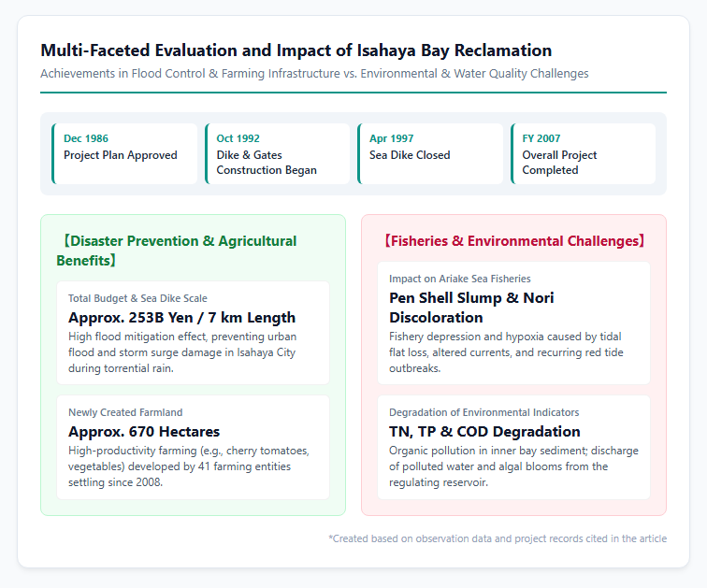Click the Disaster Prevention & Agricultural Benefits heading
The image size is (707, 588).
177,251
